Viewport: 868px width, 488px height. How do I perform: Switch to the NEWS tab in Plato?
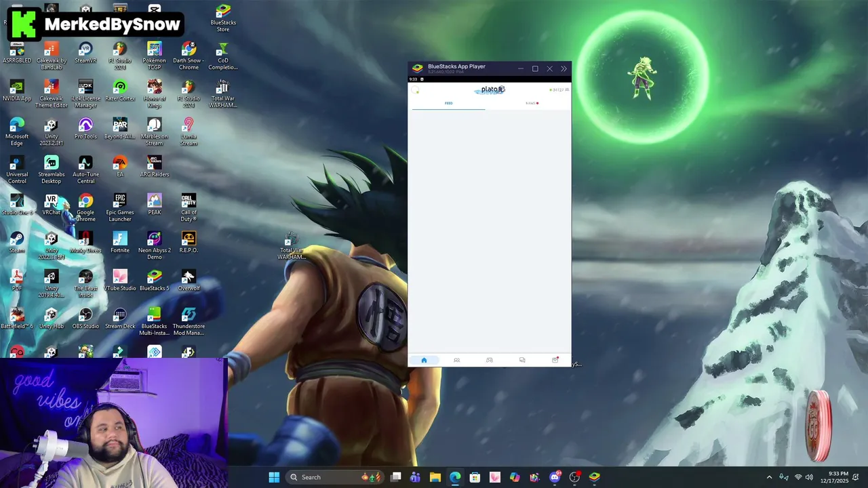tap(532, 103)
